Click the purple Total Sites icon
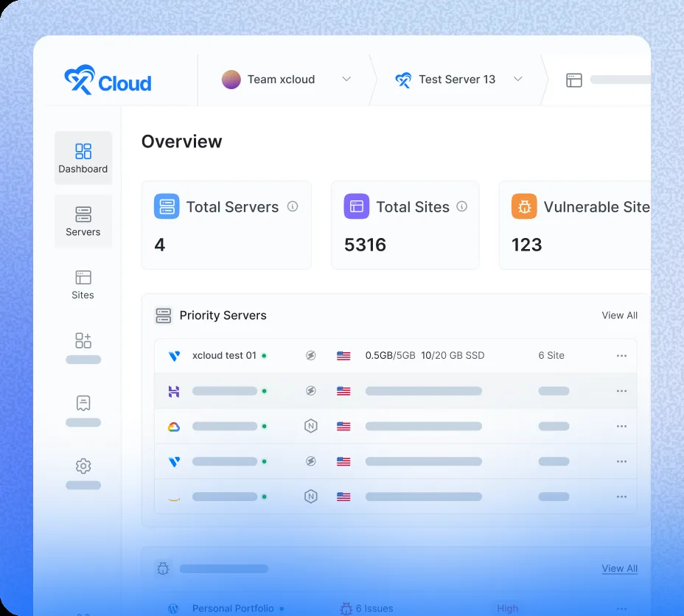Screen dimensions: 684x616 click(x=357, y=206)
